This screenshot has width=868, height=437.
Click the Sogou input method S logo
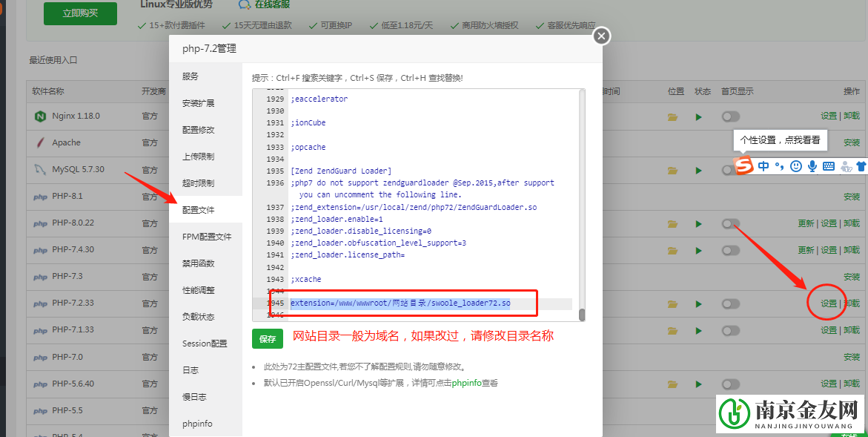click(743, 166)
